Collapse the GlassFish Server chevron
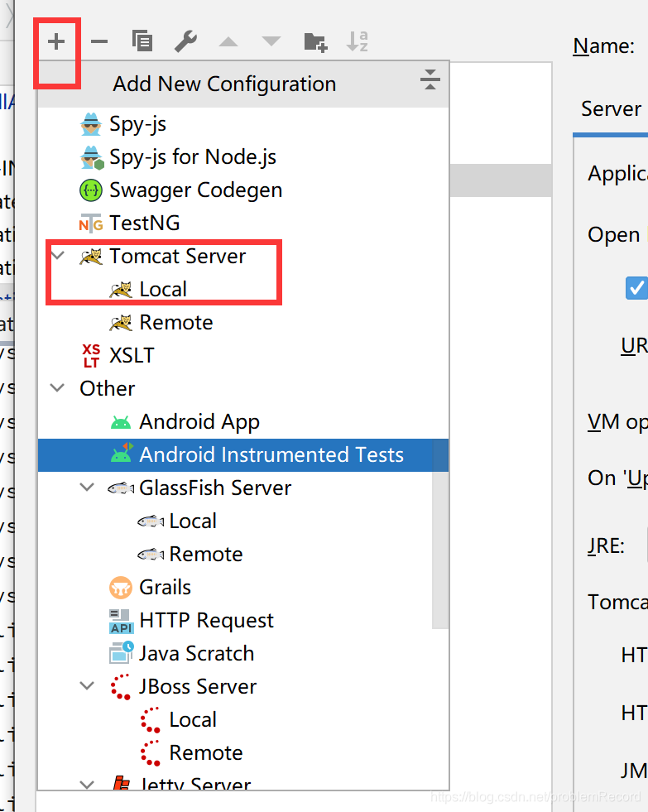 (88, 488)
